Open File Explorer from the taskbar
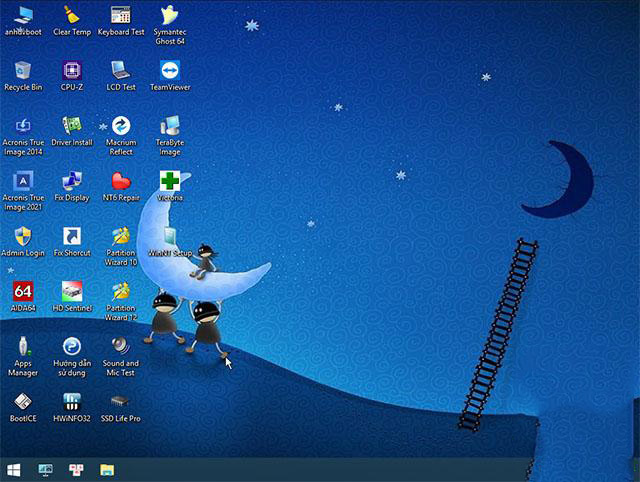This screenshot has width=640, height=482. click(107, 470)
